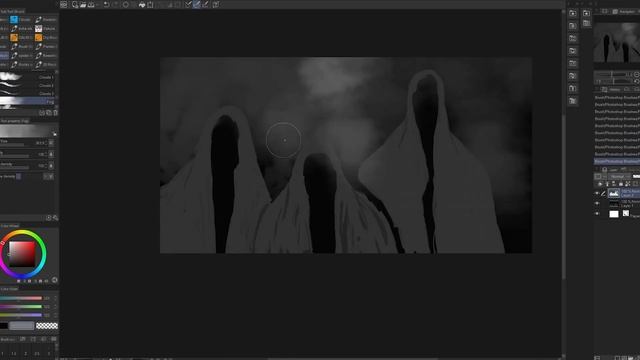Click the Save icon in command bar
Viewport: 640px width, 360px height.
click(91, 4)
